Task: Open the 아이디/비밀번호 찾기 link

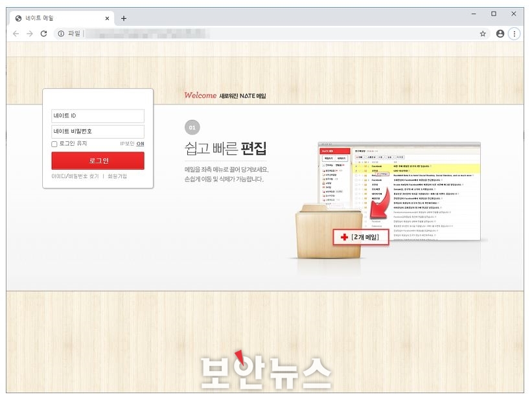Action: coord(75,176)
